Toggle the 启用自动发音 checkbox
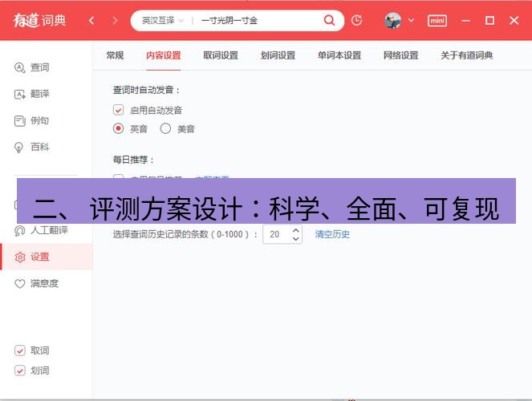Viewport: 532px width, 401px height. click(x=118, y=110)
